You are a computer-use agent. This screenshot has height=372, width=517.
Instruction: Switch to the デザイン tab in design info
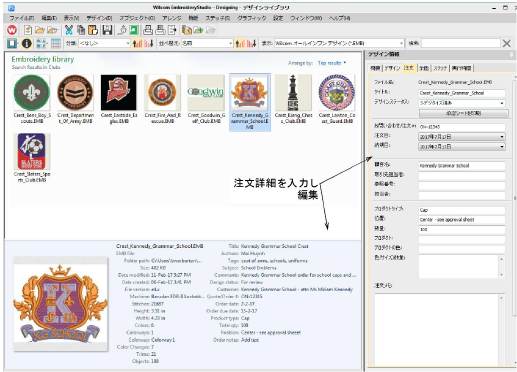[392, 68]
